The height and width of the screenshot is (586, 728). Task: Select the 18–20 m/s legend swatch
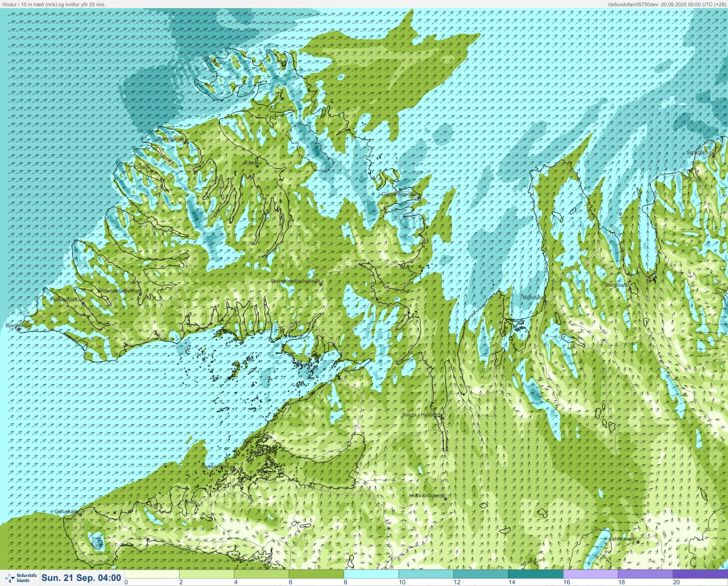pos(645,574)
